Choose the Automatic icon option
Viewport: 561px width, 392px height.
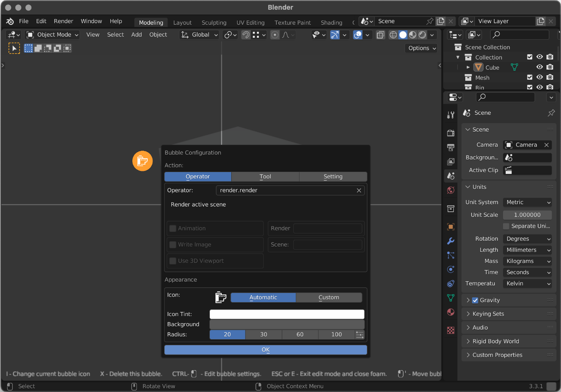click(263, 297)
